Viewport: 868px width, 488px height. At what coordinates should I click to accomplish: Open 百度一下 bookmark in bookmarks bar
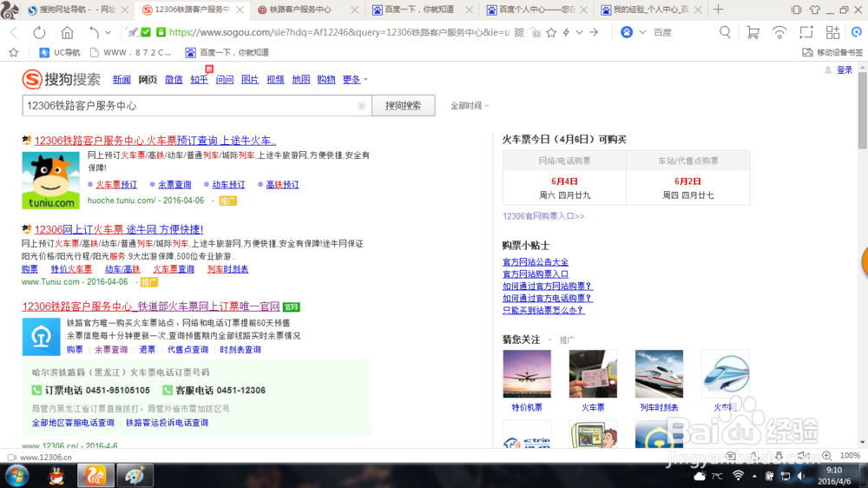point(227,53)
